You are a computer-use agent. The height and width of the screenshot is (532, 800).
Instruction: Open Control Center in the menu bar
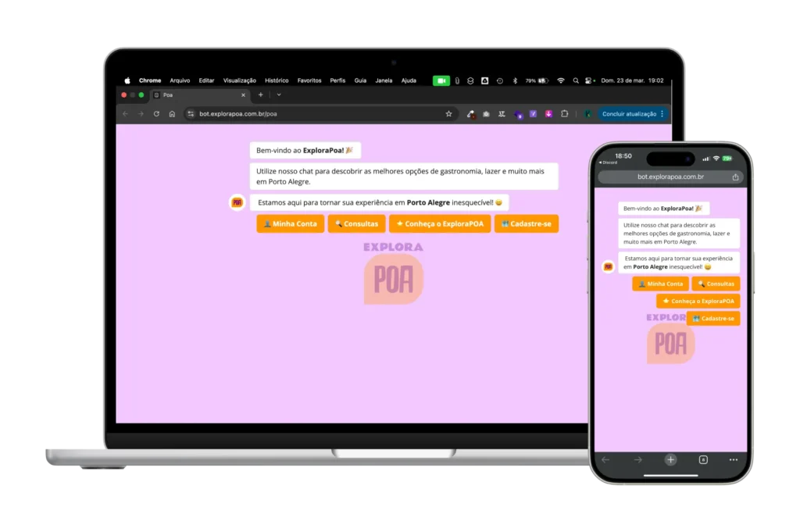click(x=589, y=80)
